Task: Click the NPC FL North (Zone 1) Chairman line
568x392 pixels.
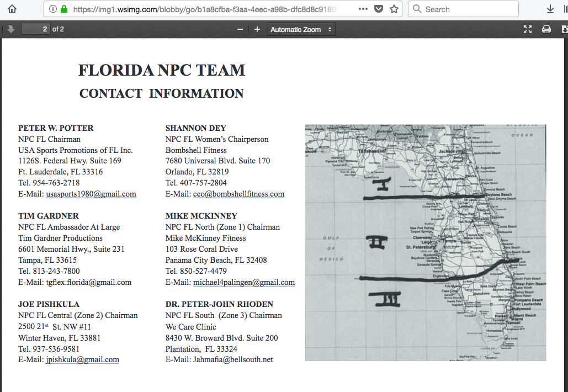Action: click(222, 227)
